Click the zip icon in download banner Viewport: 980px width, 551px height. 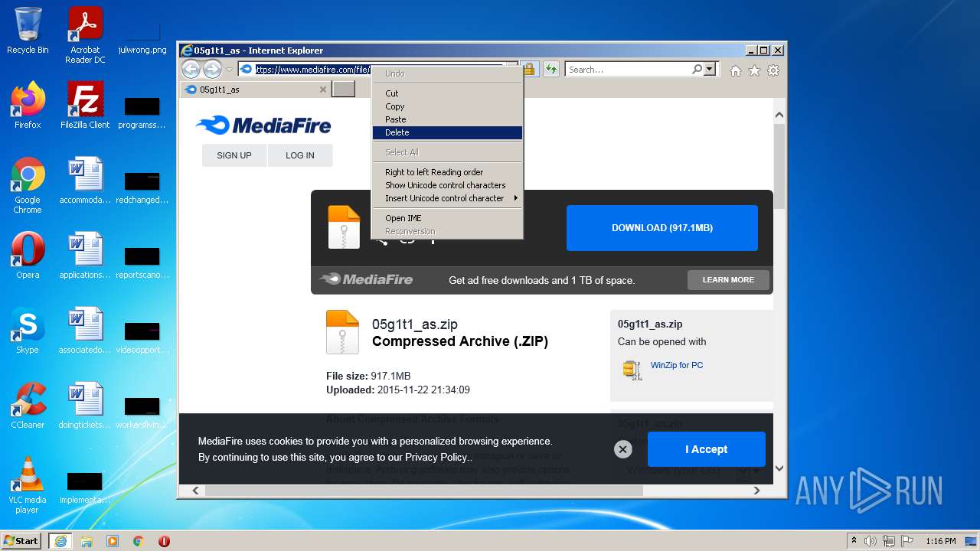[x=344, y=227]
